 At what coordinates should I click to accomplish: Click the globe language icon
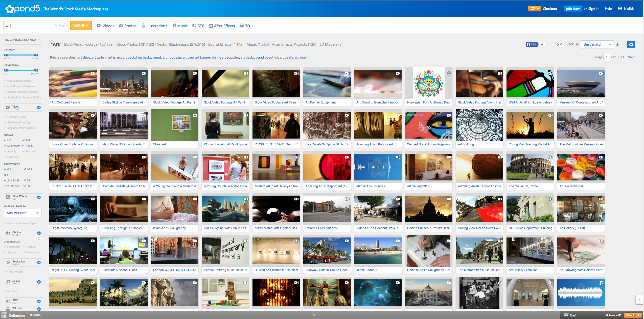pos(620,9)
